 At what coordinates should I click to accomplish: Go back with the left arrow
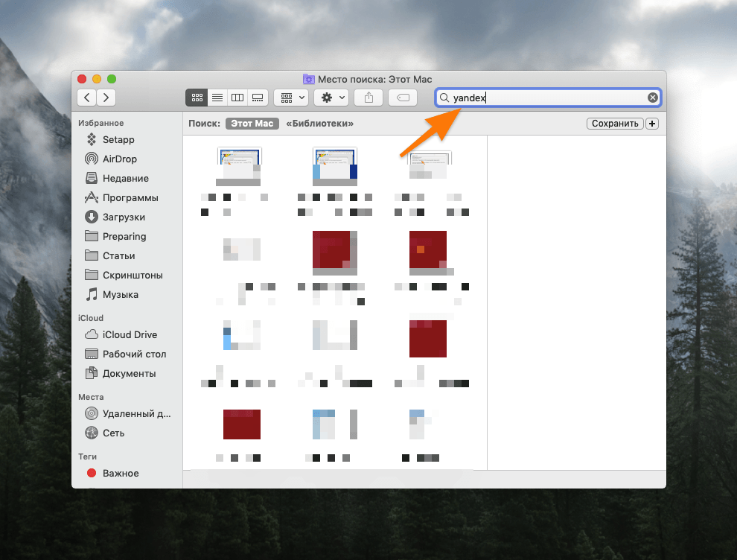tap(87, 98)
